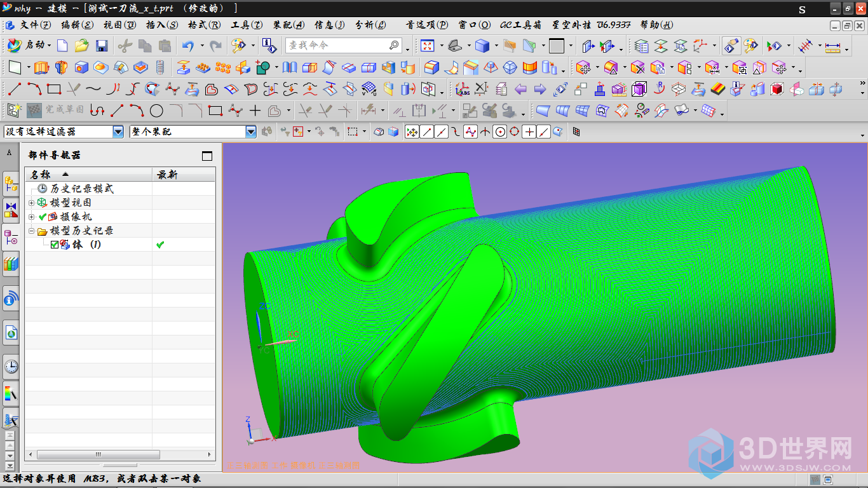
Task: Save the part with the floppy icon
Action: pos(101,46)
